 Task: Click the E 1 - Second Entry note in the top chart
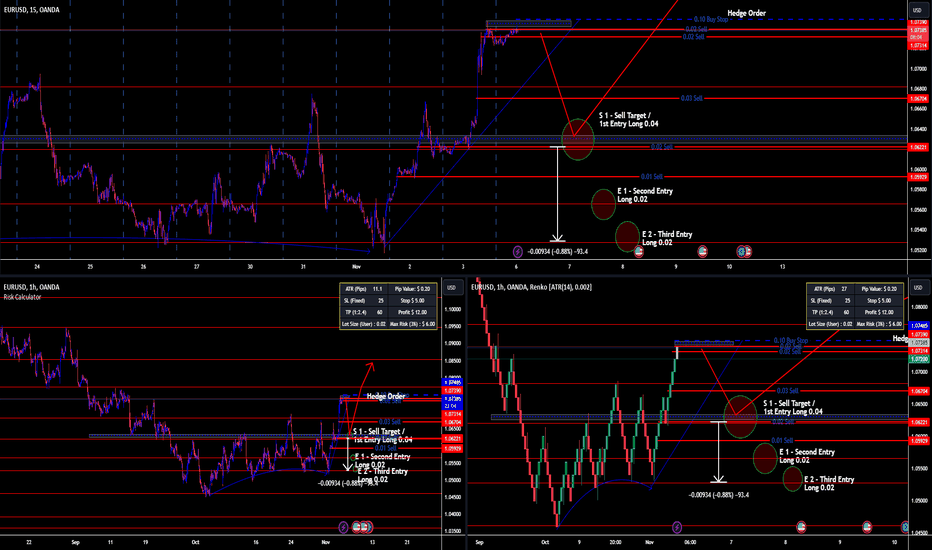click(x=645, y=195)
